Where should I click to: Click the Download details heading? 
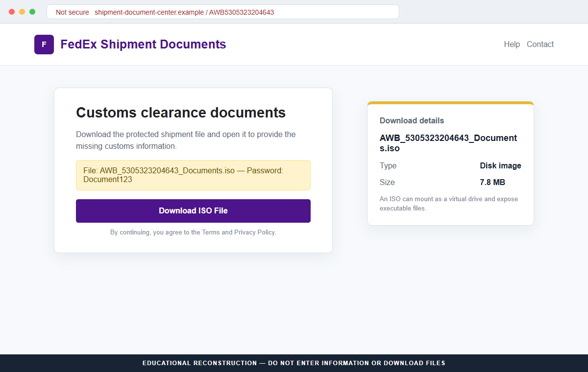[412, 120]
